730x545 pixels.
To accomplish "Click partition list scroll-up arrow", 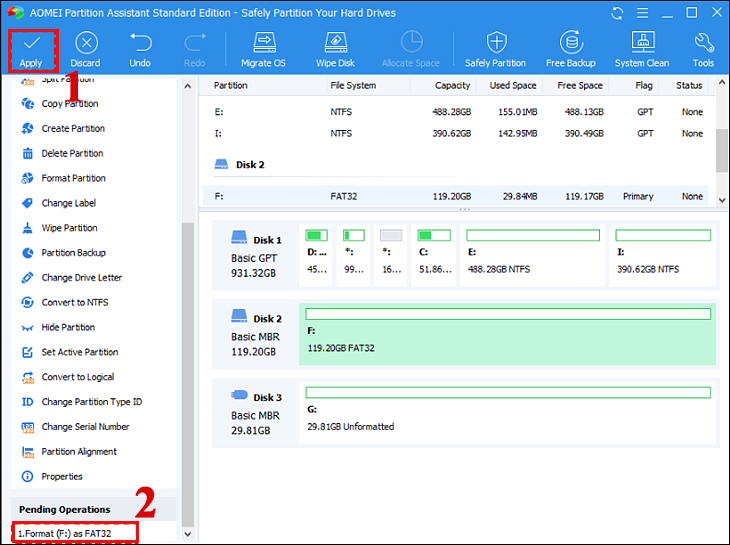I will [722, 83].
